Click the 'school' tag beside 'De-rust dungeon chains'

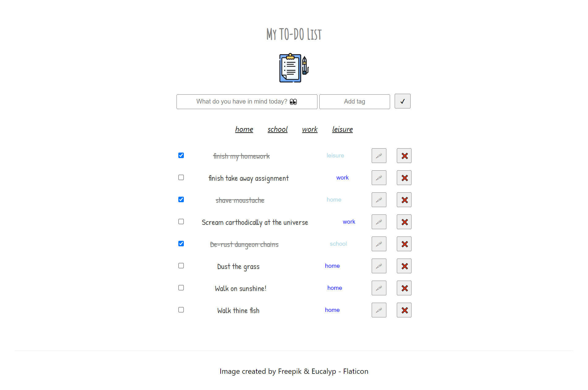pyautogui.click(x=338, y=244)
